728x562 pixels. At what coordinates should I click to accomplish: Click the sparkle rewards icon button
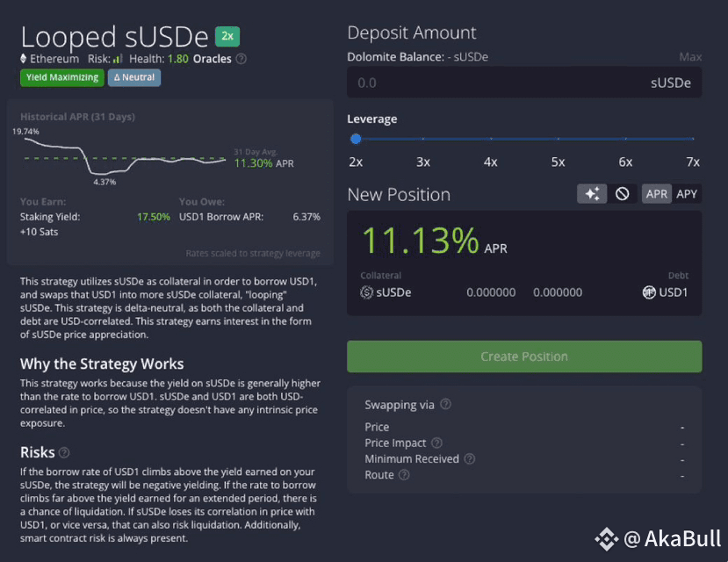(592, 193)
